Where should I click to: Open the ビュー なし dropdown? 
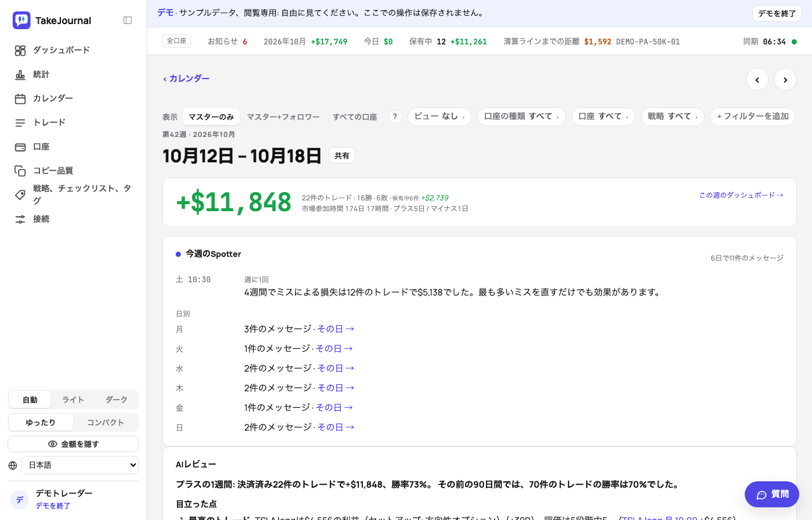pyautogui.click(x=440, y=117)
